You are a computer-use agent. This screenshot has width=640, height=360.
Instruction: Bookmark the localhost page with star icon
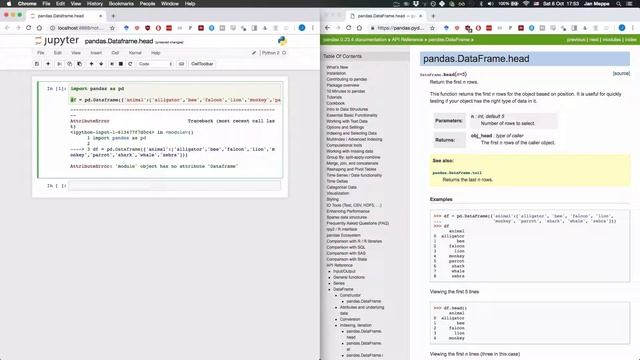[112, 28]
